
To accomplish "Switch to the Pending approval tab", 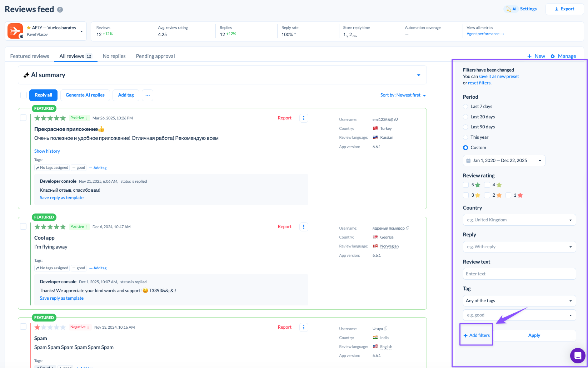I will click(x=155, y=56).
